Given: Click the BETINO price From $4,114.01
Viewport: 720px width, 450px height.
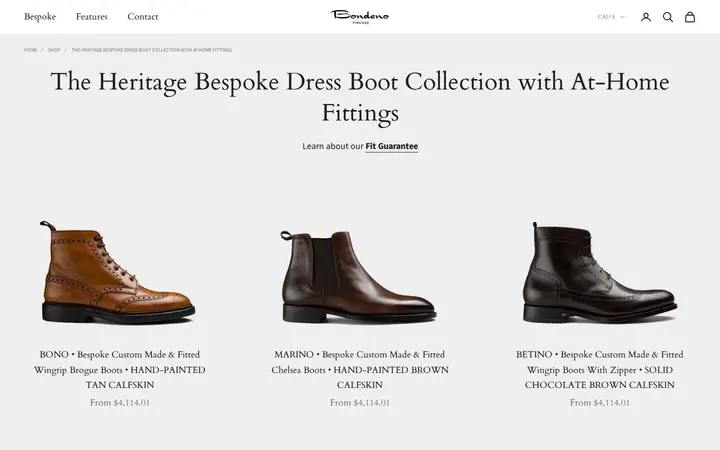Looking at the screenshot, I should 600,403.
